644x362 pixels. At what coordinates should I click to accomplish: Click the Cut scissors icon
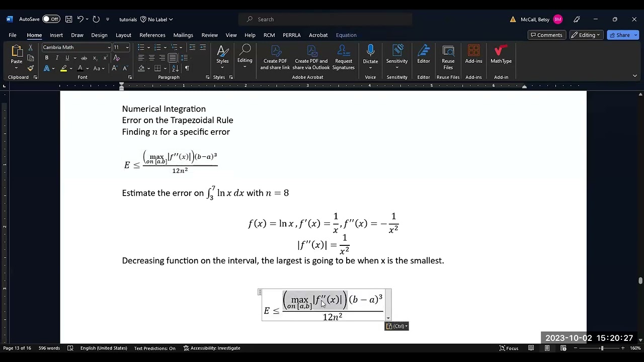[x=30, y=48]
